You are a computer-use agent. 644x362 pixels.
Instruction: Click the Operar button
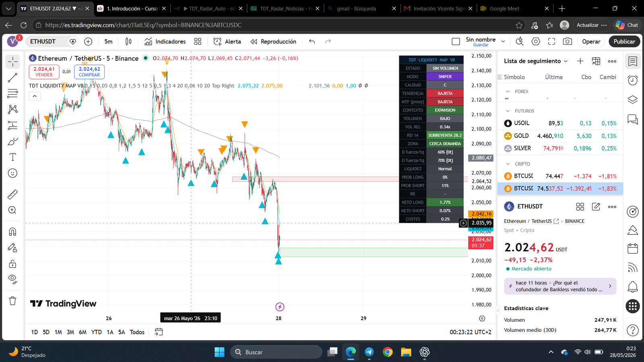[x=591, y=41]
